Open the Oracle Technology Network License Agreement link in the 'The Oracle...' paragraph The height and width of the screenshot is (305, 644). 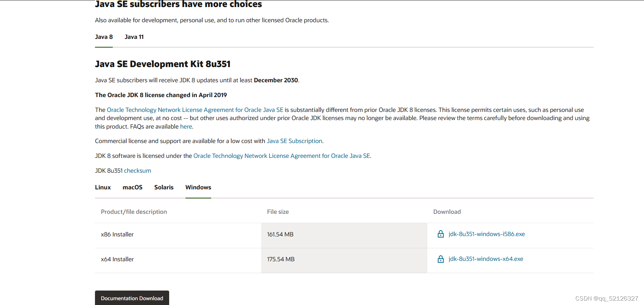point(195,110)
